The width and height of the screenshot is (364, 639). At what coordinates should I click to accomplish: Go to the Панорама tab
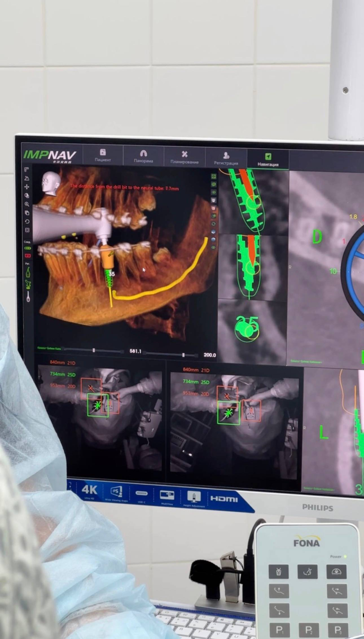click(x=143, y=156)
